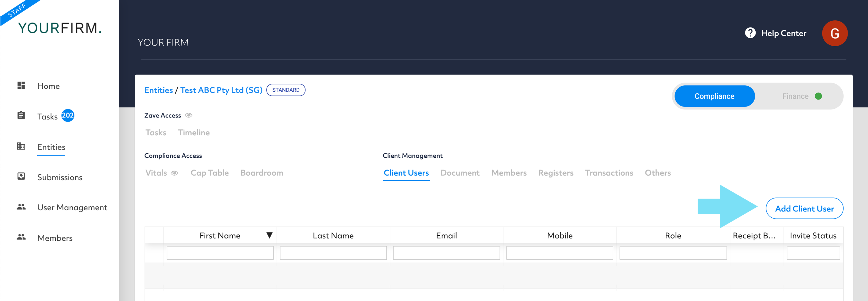Toggle the Vitals eye icon

click(174, 173)
